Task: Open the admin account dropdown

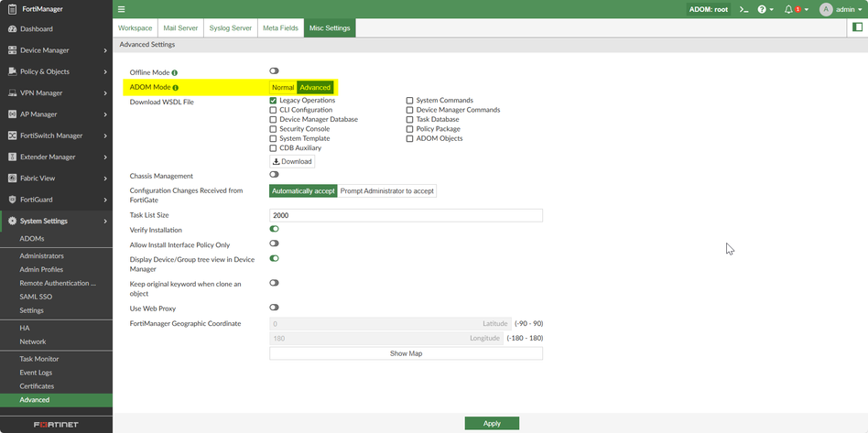Action: tap(849, 9)
